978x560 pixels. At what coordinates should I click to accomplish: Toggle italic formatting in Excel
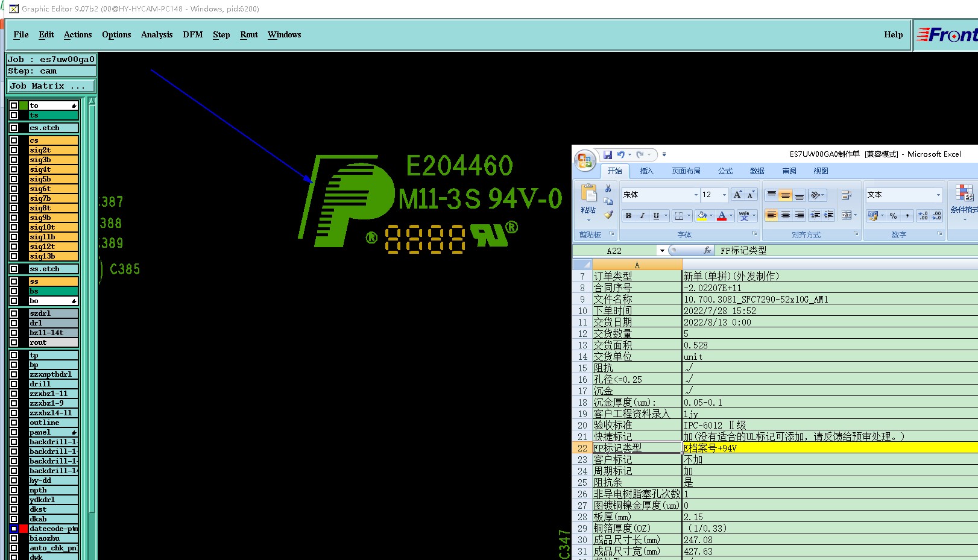(x=642, y=216)
